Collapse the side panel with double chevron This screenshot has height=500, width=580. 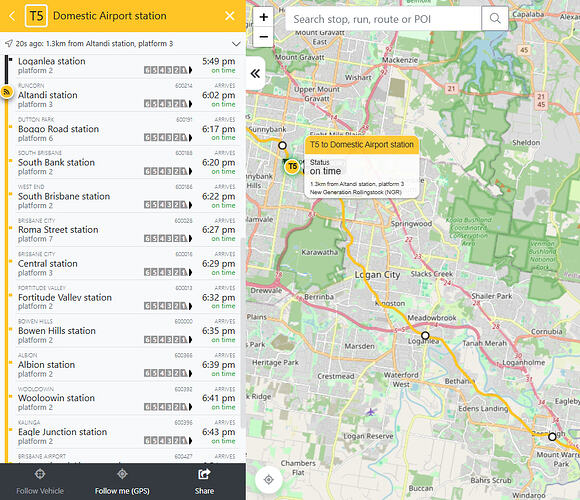pos(255,74)
